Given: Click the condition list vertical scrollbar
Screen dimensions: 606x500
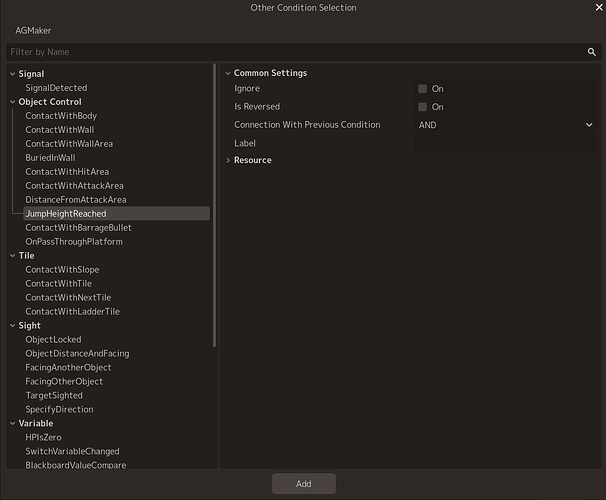Looking at the screenshot, I should pyautogui.click(x=214, y=205).
